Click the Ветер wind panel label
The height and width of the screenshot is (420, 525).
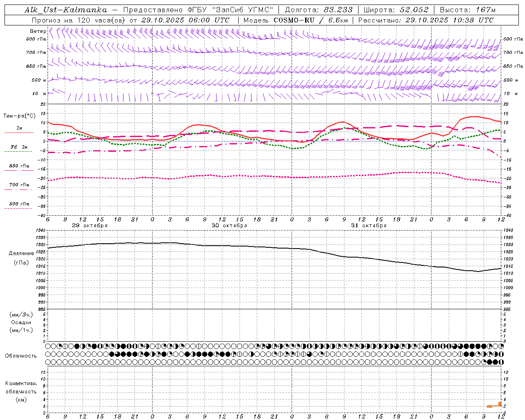pos(38,31)
